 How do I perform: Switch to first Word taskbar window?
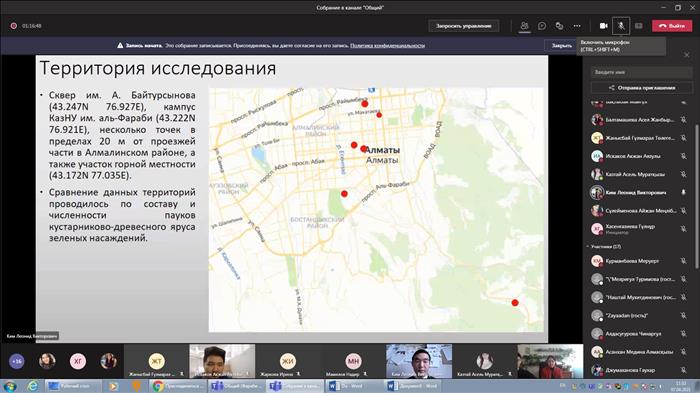pos(353,386)
